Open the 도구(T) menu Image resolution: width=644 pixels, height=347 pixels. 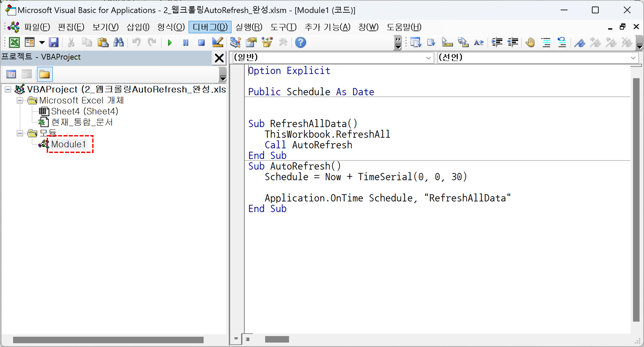tap(283, 27)
